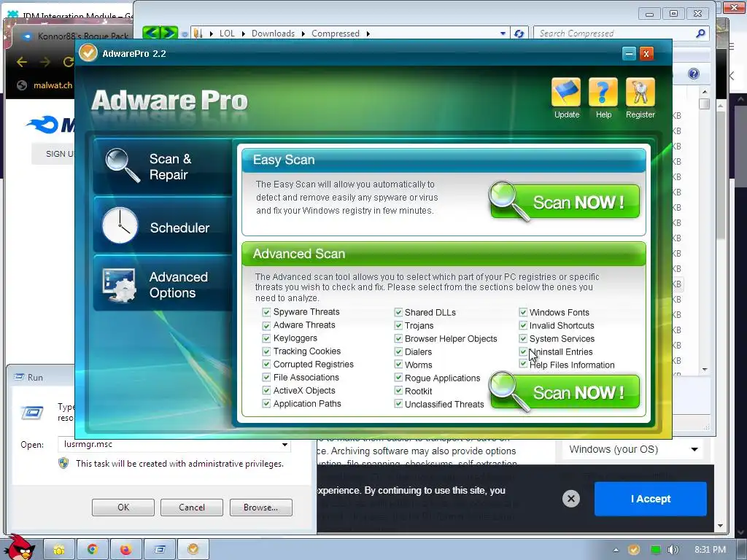Toggle the Trojans checkbox

click(x=398, y=326)
